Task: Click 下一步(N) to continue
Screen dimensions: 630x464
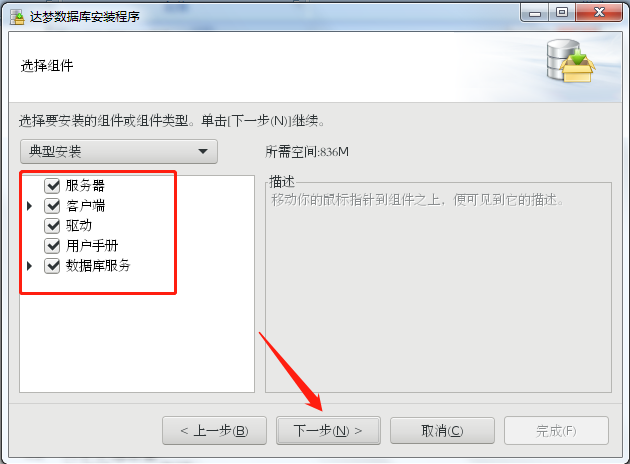Action: point(328,431)
